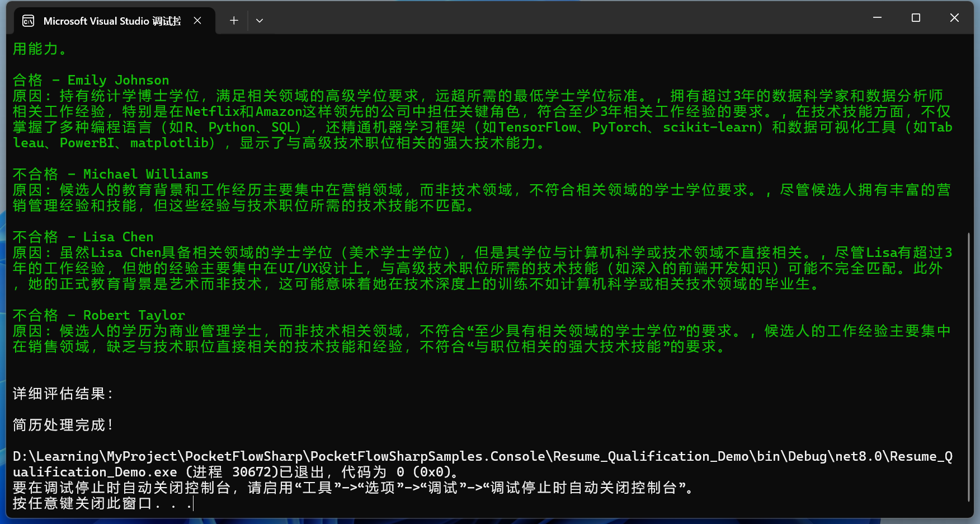Open the tab list dropdown chevron

pos(259,20)
